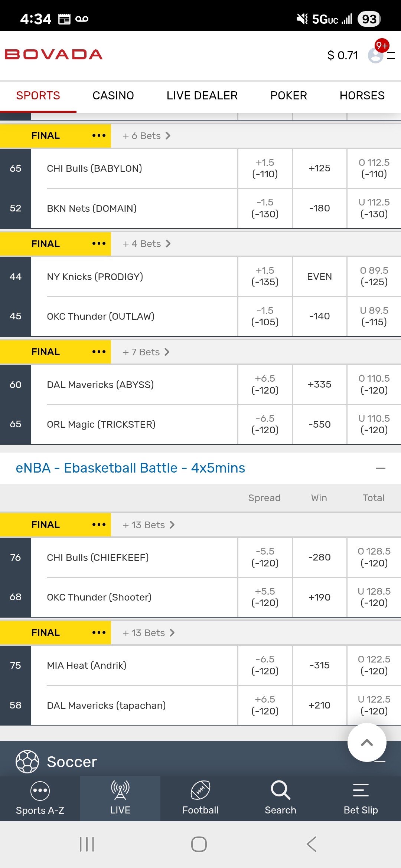The width and height of the screenshot is (401, 868).
Task: Switch to the CASINO tab
Action: [x=113, y=96]
